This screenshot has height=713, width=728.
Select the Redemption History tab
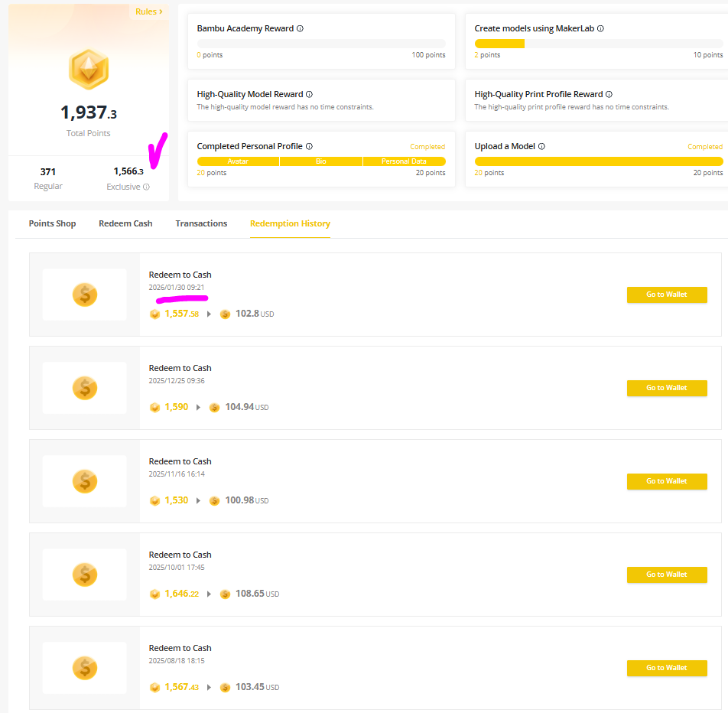pos(290,223)
